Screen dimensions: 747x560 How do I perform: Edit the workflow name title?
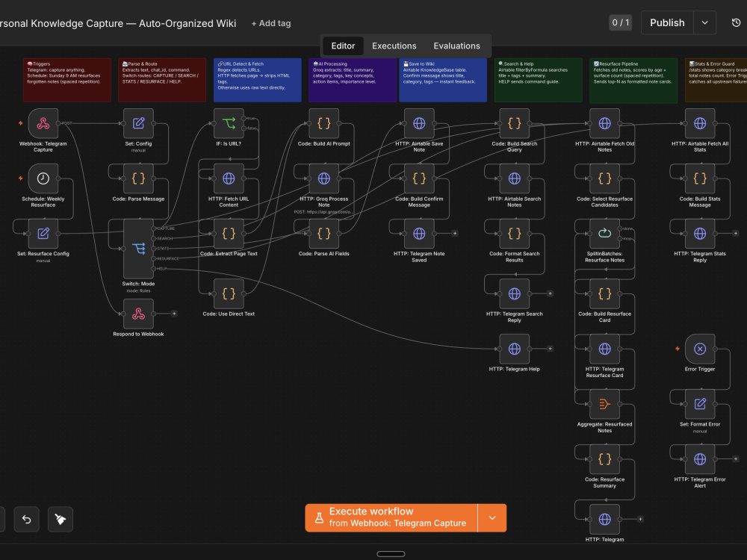[117, 23]
